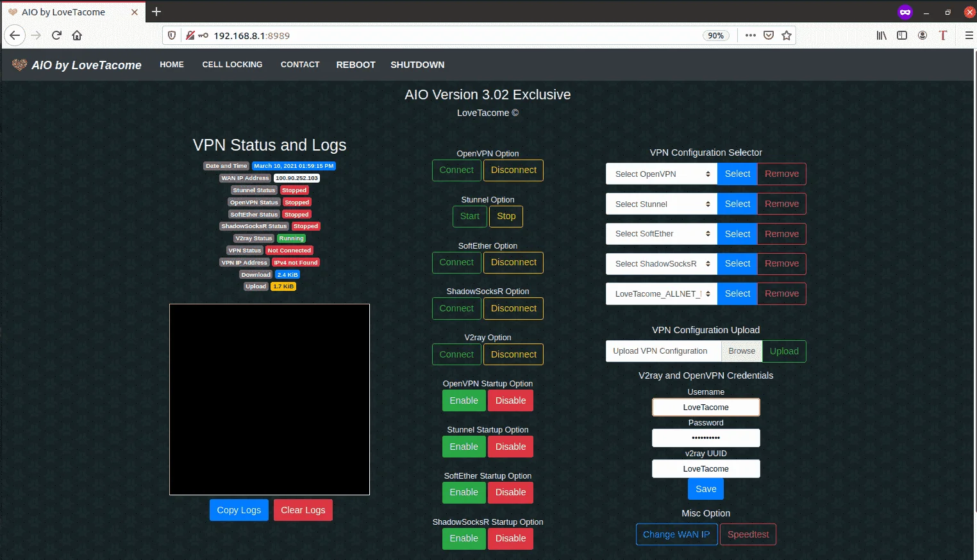The image size is (977, 560).
Task: Focus the v2ray UUID input field
Action: (706, 468)
